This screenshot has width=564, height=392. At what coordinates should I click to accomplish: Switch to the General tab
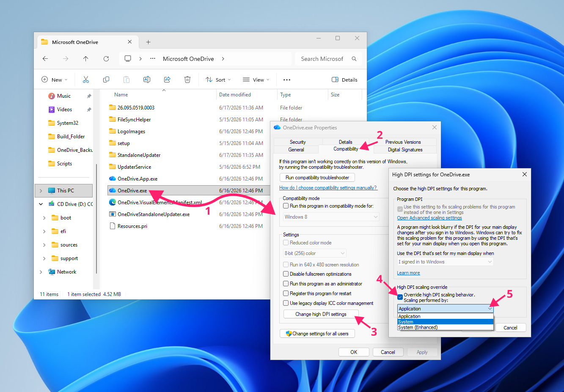296,150
